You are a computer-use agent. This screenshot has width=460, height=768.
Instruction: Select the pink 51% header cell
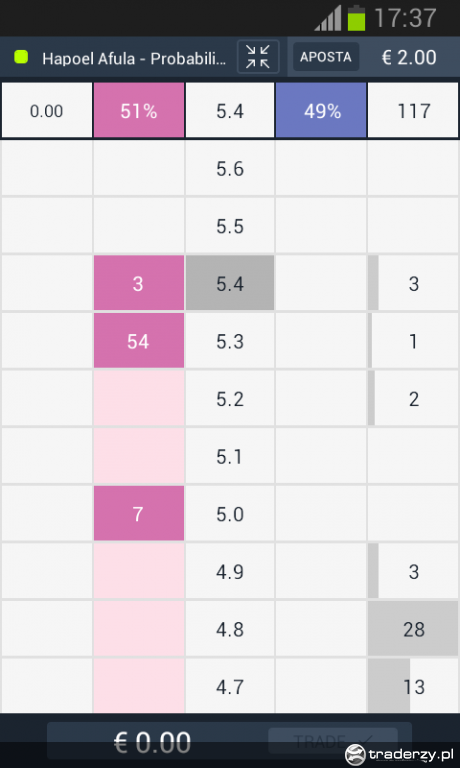(139, 111)
